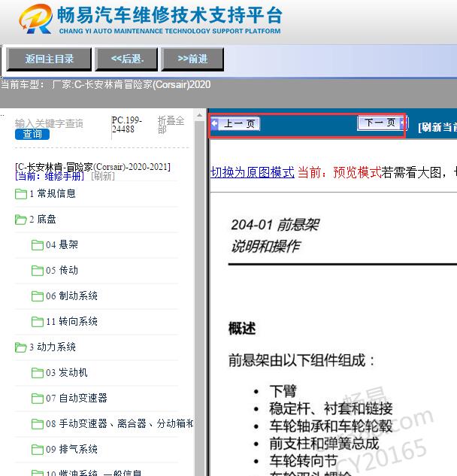Select 概述 heading
Screen dimensions: 457x476
[x=242, y=329]
